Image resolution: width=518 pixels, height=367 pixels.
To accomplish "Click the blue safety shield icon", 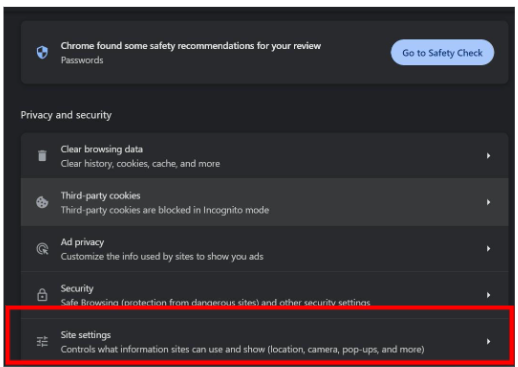I will point(42,52).
